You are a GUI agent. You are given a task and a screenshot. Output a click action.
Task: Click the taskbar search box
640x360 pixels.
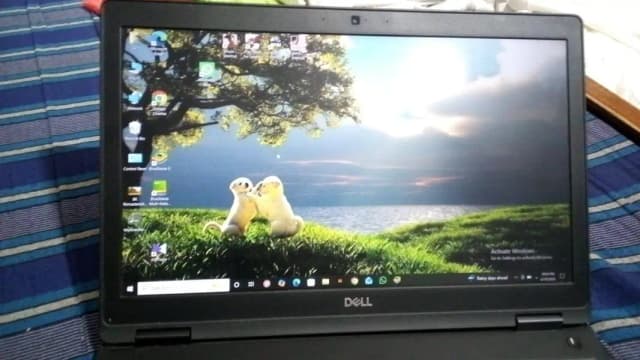[183, 287]
